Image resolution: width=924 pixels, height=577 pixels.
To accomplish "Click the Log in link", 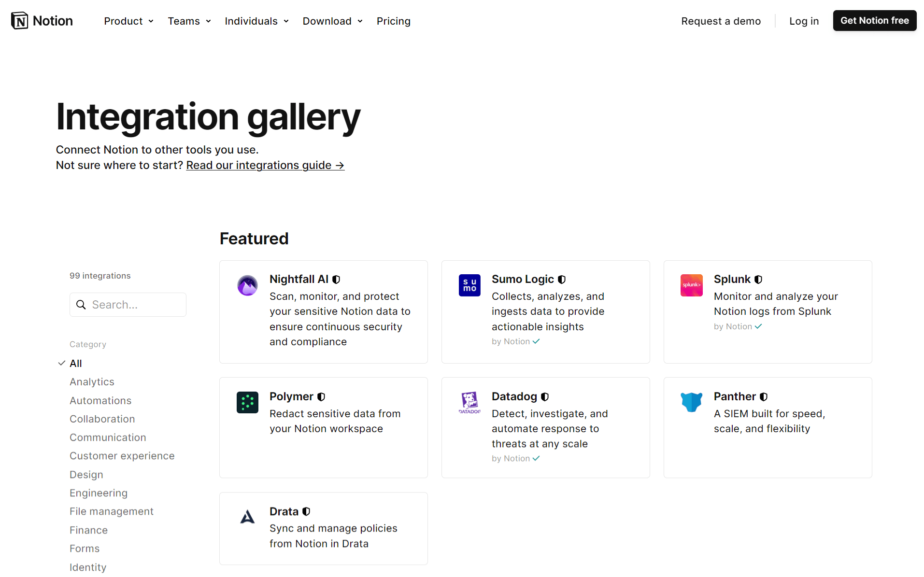I will [x=804, y=21].
